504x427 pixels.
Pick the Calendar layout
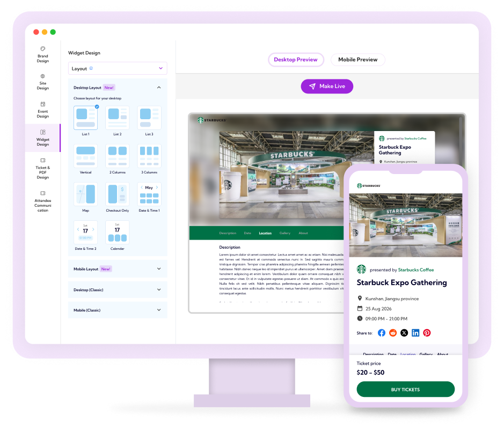pos(118,232)
